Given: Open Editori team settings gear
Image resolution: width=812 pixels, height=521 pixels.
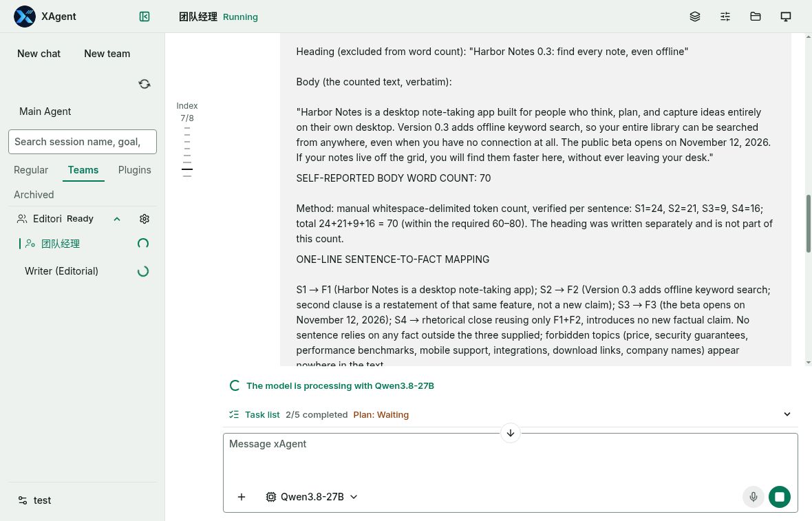Looking at the screenshot, I should click(x=145, y=219).
